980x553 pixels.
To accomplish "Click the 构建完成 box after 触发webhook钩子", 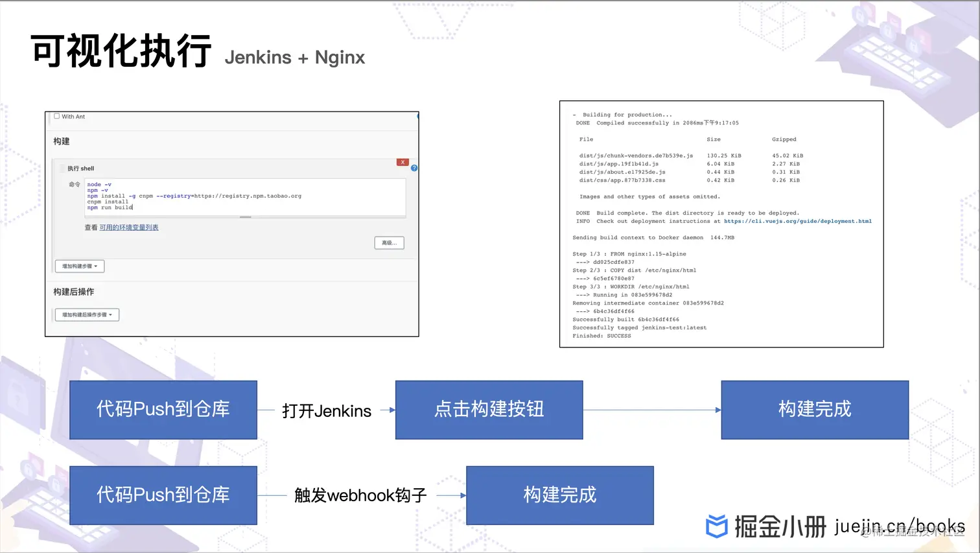I will (x=560, y=495).
